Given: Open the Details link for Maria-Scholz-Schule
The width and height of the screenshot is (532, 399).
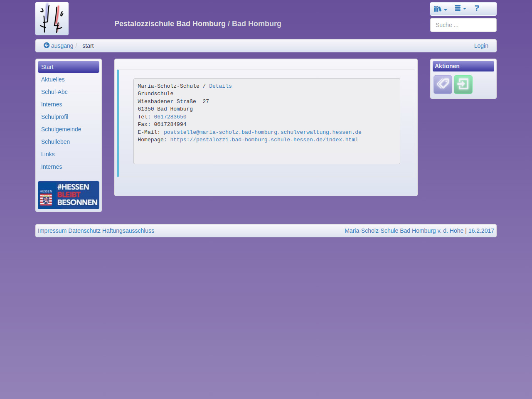Looking at the screenshot, I should (x=220, y=86).
